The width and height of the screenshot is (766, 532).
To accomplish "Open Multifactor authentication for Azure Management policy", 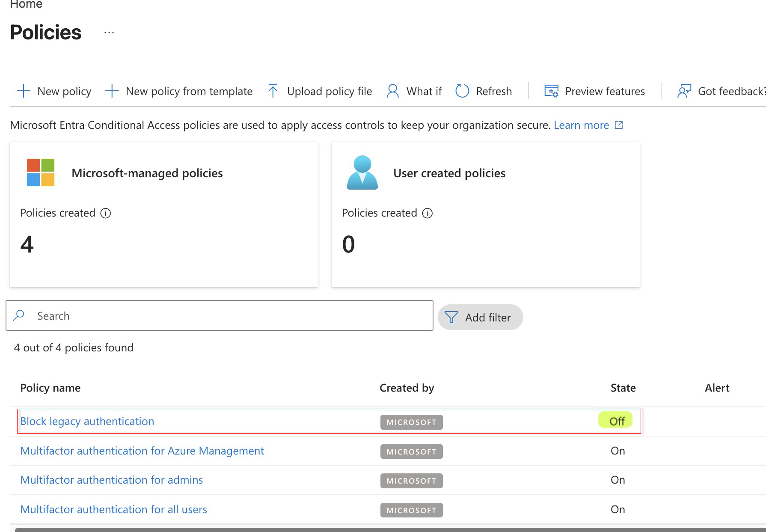I will click(x=142, y=451).
